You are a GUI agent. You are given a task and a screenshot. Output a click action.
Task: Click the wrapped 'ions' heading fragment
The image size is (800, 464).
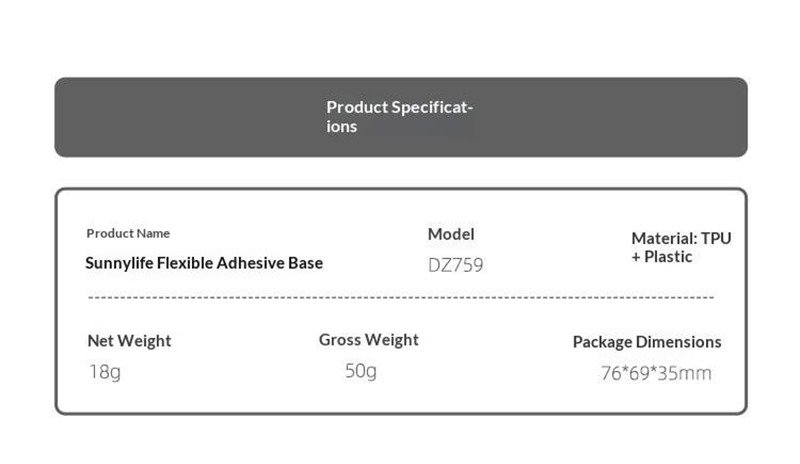tap(342, 128)
